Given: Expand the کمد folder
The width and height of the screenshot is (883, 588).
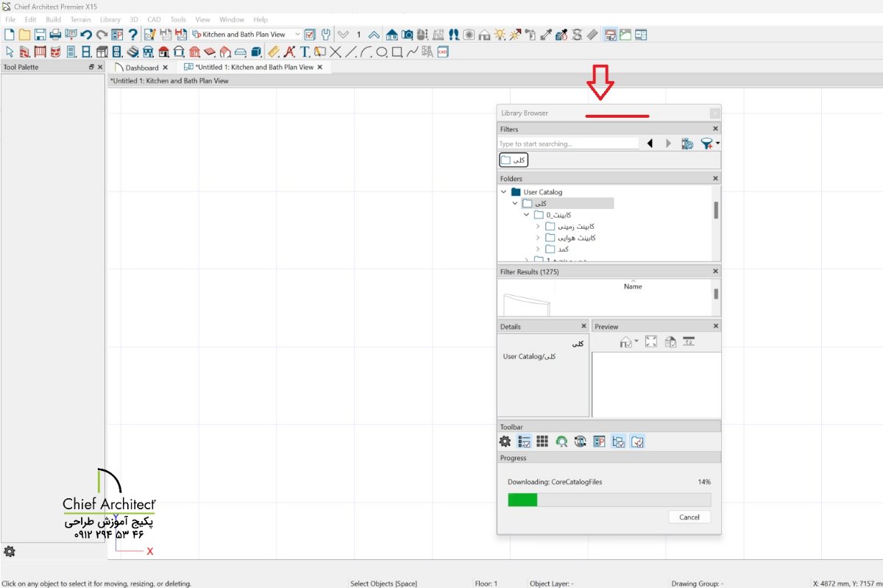Looking at the screenshot, I should click(x=539, y=249).
